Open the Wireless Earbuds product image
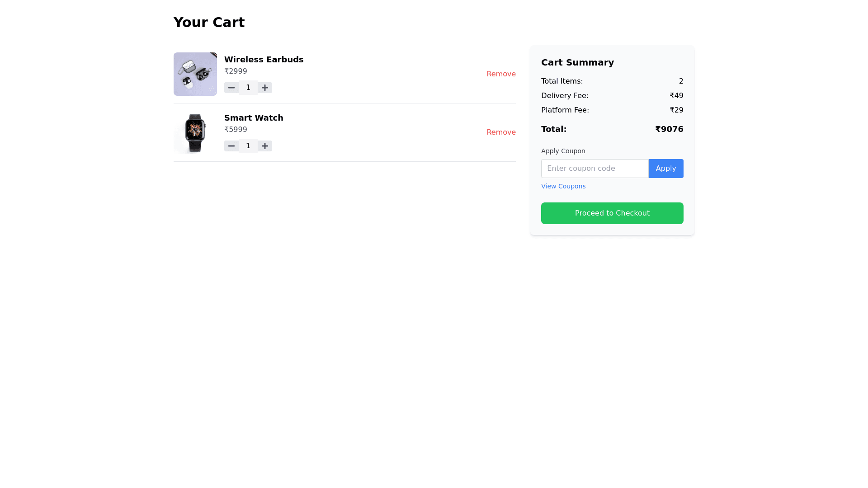 pyautogui.click(x=195, y=74)
